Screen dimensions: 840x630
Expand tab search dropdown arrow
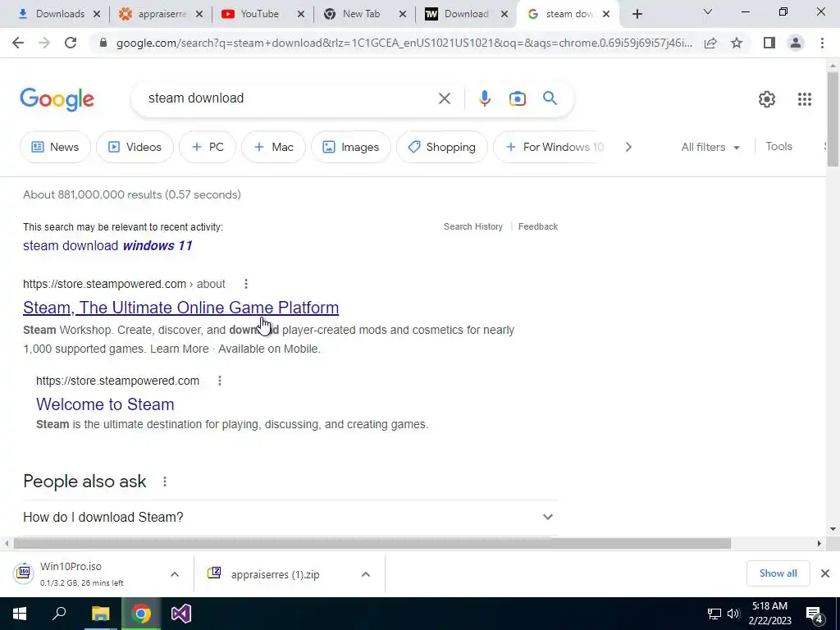click(x=708, y=11)
